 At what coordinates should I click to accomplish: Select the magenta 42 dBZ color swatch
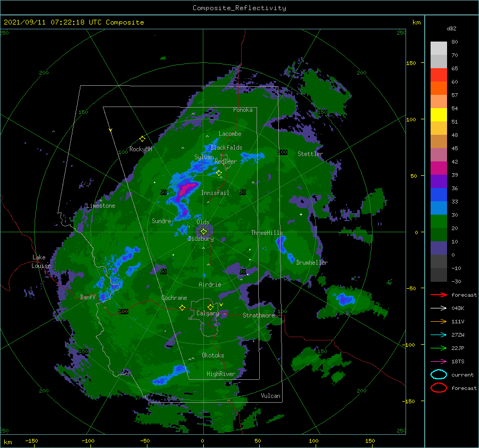(439, 168)
